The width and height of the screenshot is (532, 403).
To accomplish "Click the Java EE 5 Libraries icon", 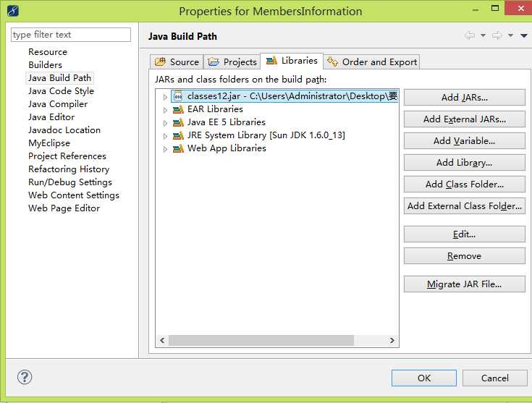I will tap(178, 122).
